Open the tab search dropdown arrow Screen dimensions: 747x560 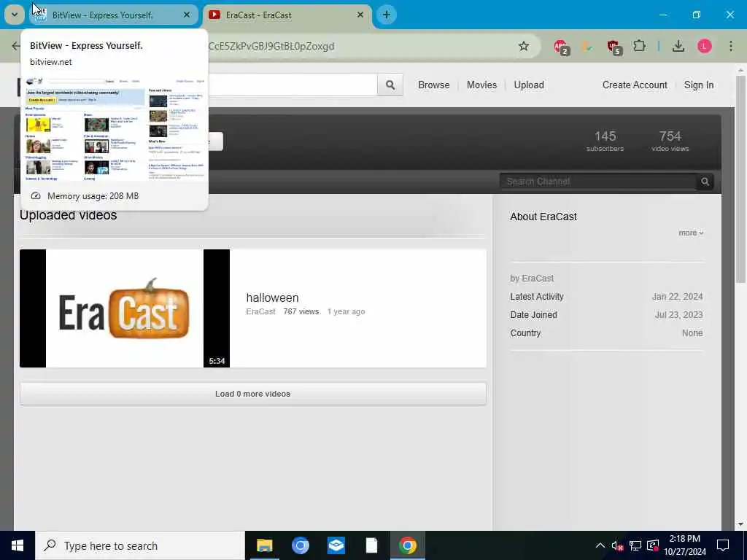pyautogui.click(x=15, y=15)
